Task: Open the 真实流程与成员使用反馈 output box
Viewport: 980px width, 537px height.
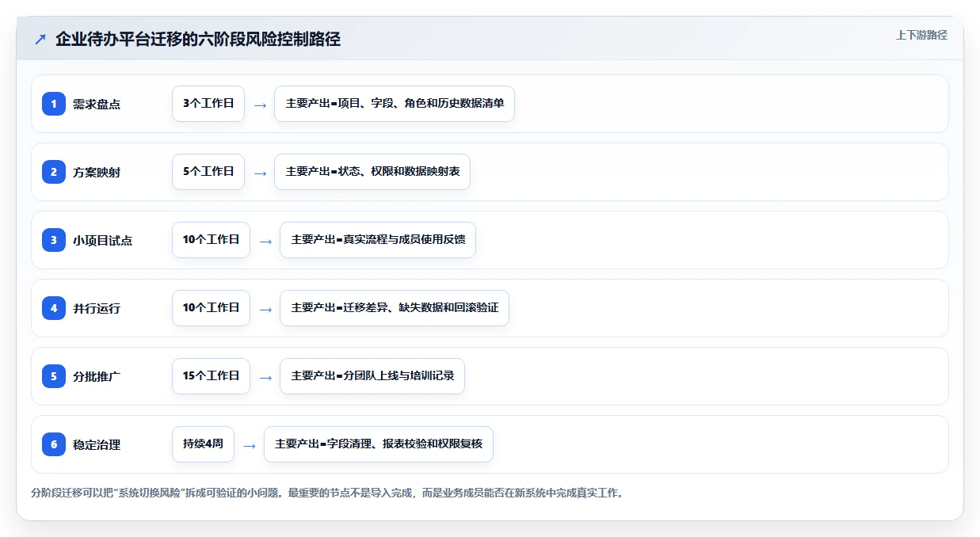Action: 378,240
